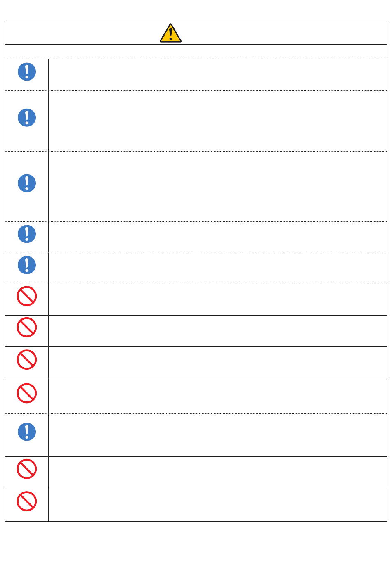Click the third blue exclamation icon
Screen dimensions: 392x577
[x=27, y=183]
